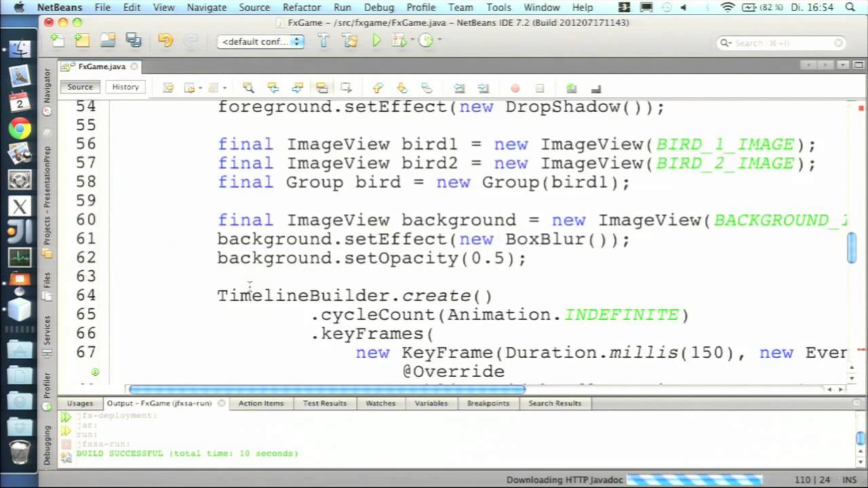Viewport: 868px width, 488px height.
Task: Open the Tools menu
Action: point(498,7)
